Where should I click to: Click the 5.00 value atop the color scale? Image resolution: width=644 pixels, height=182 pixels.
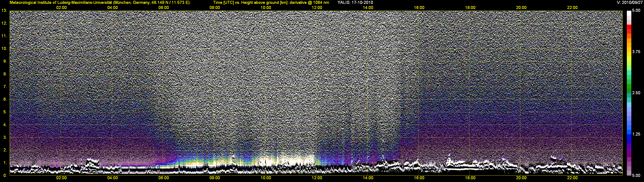click(636, 10)
